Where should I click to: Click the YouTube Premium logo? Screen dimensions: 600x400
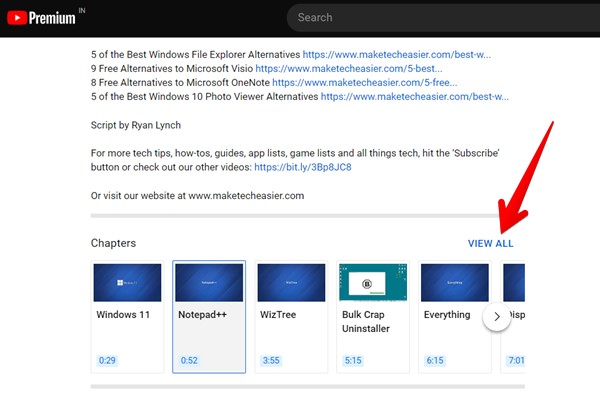tap(41, 18)
